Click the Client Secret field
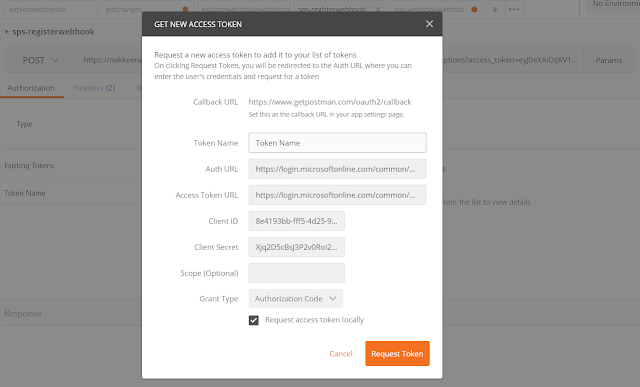The height and width of the screenshot is (387, 640). (x=296, y=247)
